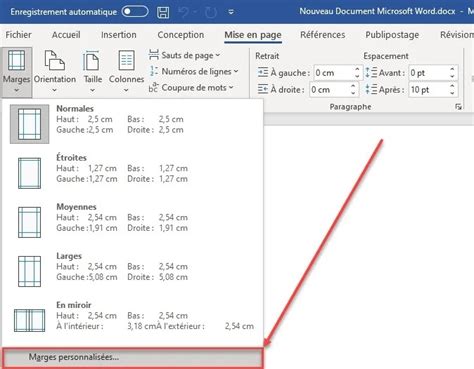Increase the À gauche indent with up arrow

coord(357,69)
